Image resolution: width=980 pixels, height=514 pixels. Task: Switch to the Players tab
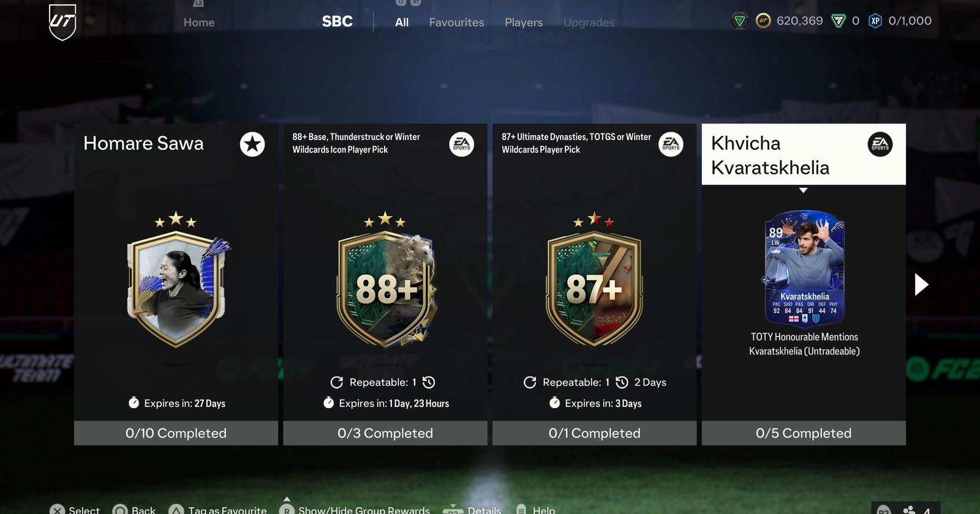[524, 23]
